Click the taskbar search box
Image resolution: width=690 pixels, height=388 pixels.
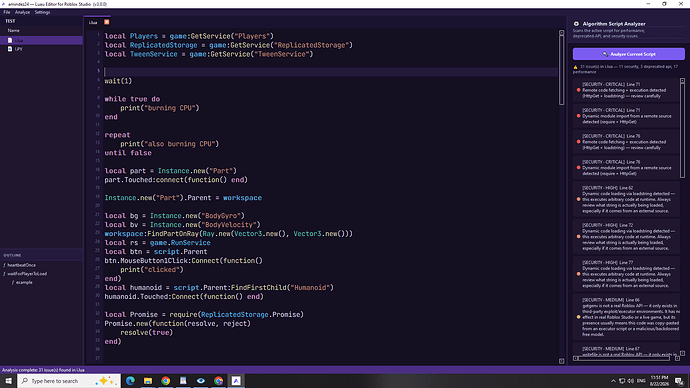click(x=70, y=381)
